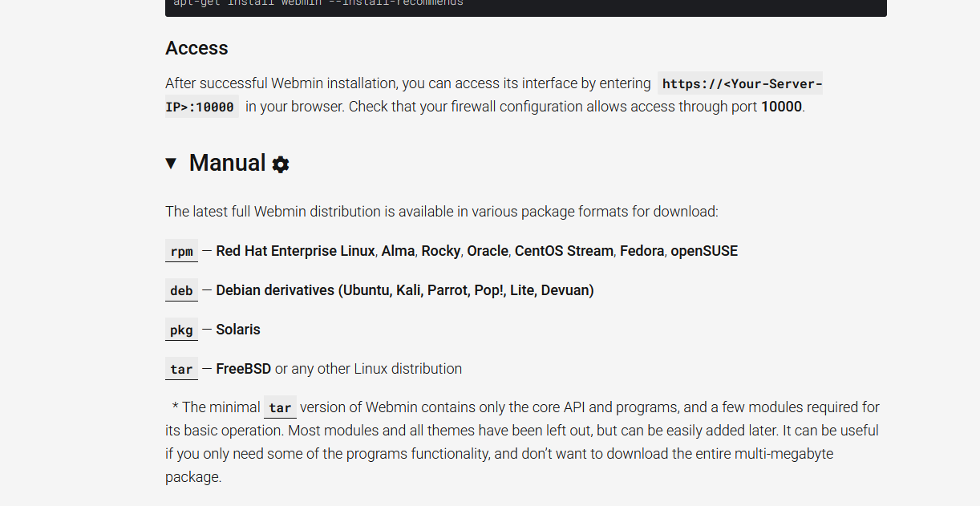
Task: Open the rpm package download link
Action: pos(182,251)
